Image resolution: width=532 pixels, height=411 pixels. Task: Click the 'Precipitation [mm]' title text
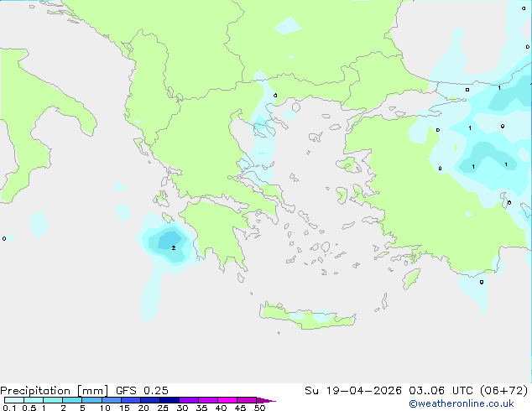click(54, 391)
